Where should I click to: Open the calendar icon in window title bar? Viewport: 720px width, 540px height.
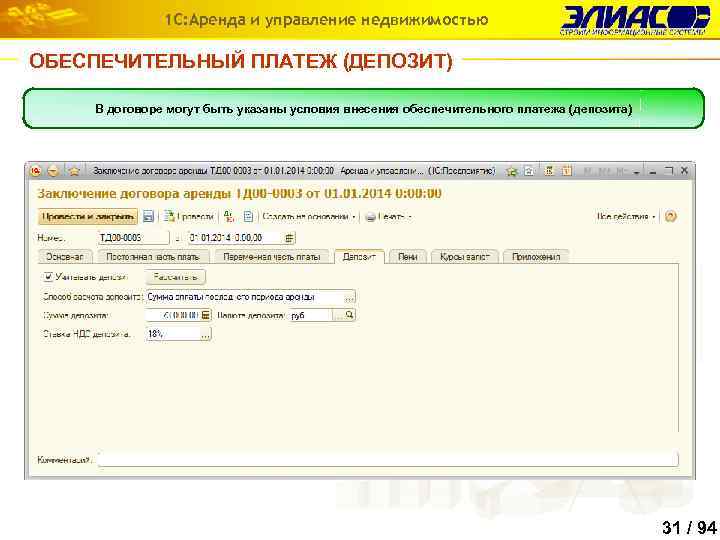(567, 171)
